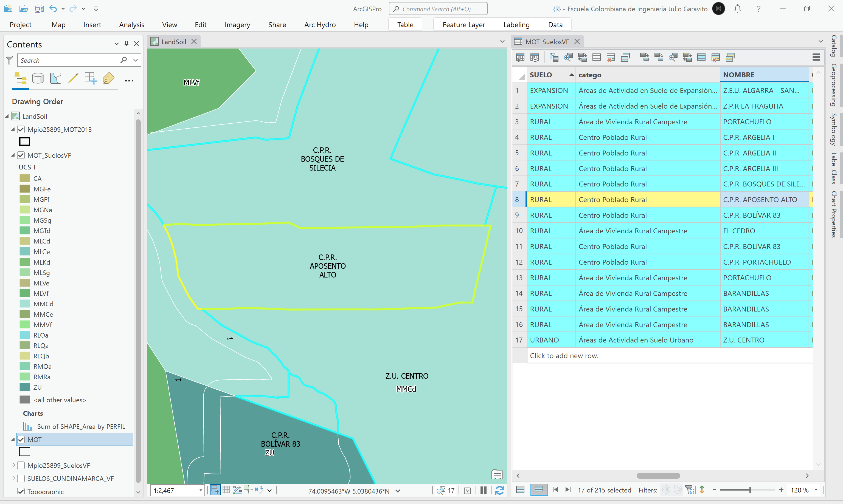This screenshot has width=843, height=504.
Task: Click the MLVf legend color swatch
Action: tap(25, 293)
